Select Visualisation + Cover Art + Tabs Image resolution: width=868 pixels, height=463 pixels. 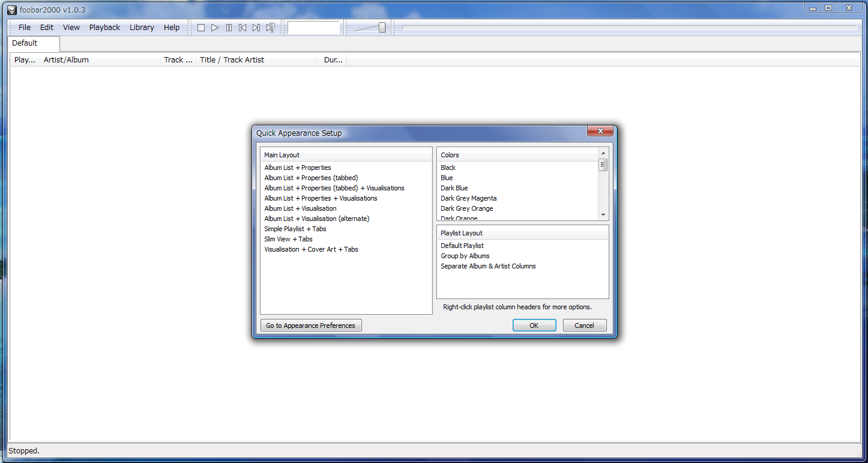[x=311, y=249]
